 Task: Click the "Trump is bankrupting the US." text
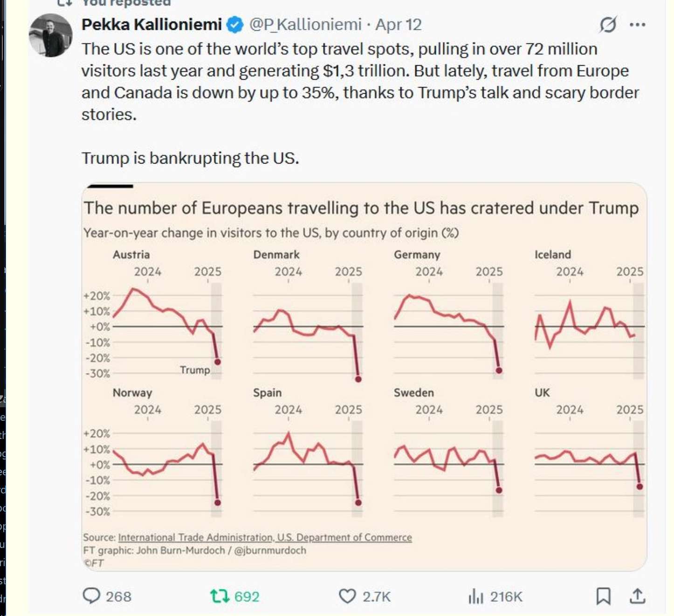190,158
